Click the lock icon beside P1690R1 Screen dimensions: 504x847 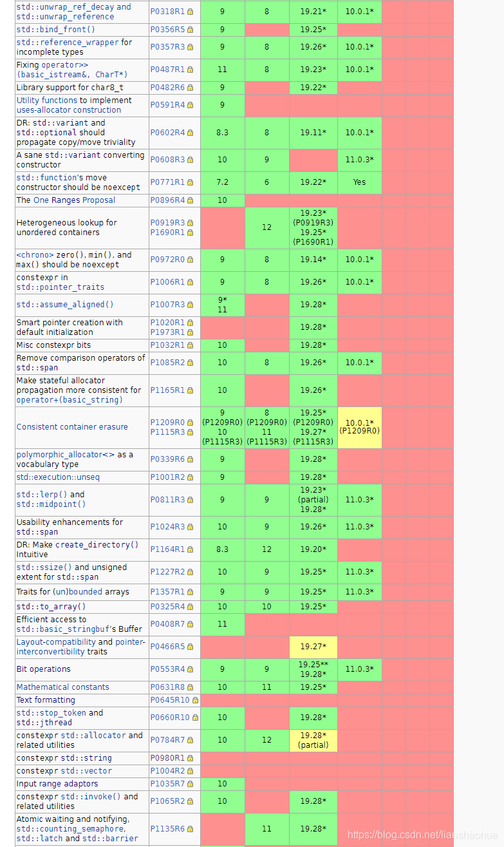[x=190, y=233]
